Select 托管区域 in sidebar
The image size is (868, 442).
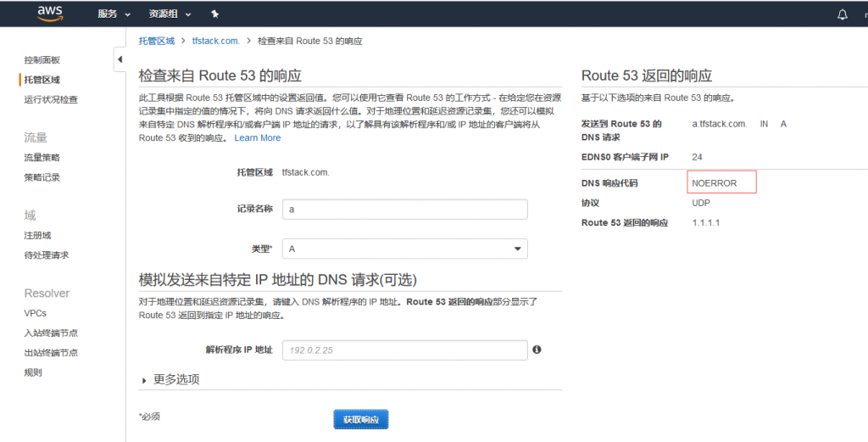(x=42, y=80)
